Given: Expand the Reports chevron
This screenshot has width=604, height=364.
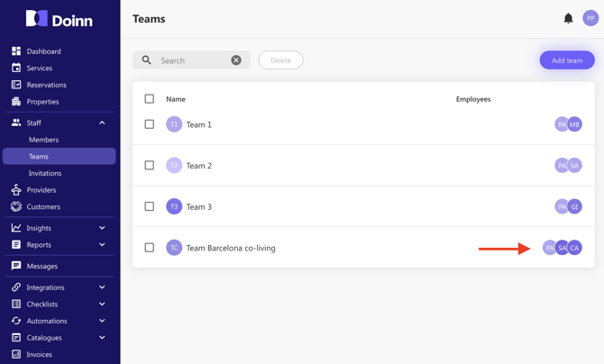Looking at the screenshot, I should [x=102, y=244].
